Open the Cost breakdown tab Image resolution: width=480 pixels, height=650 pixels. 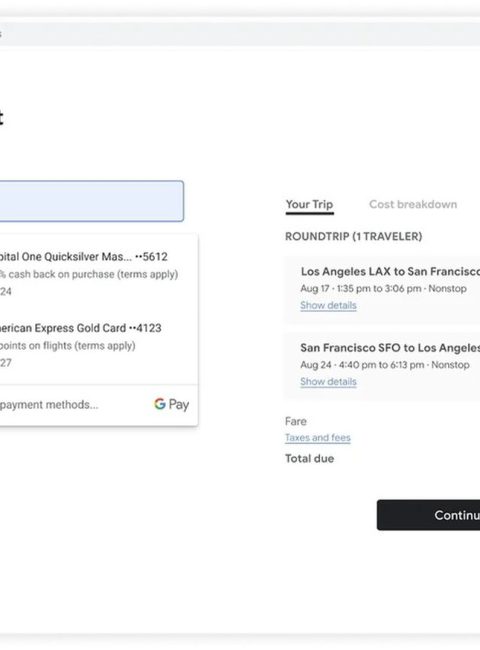413,204
